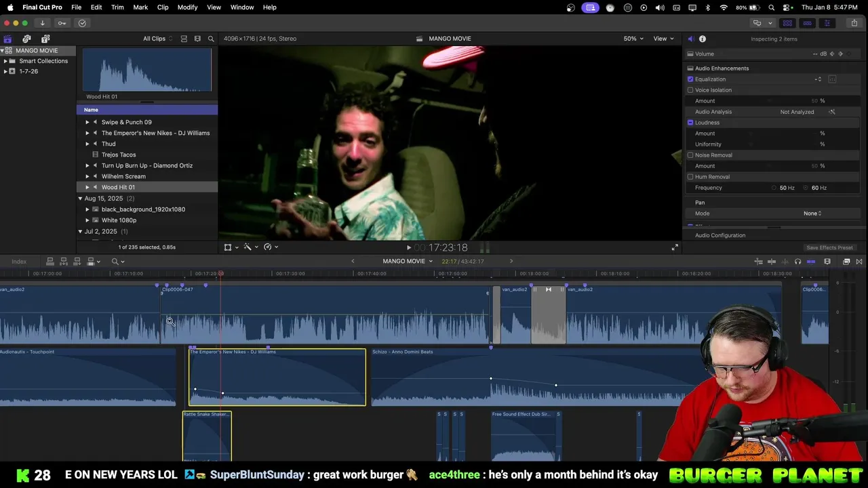Viewport: 868px width, 488px height.
Task: Open the Pan Mode dropdown
Action: (812, 213)
